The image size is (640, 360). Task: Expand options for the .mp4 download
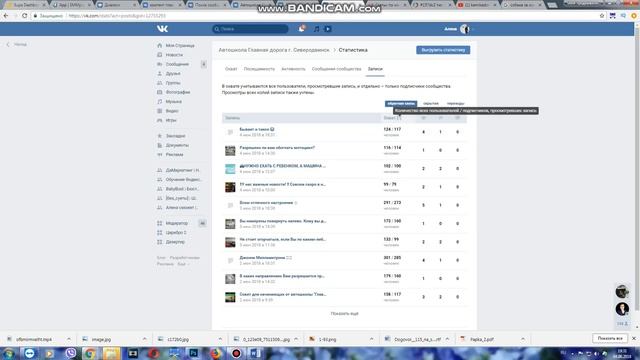tap(69, 339)
